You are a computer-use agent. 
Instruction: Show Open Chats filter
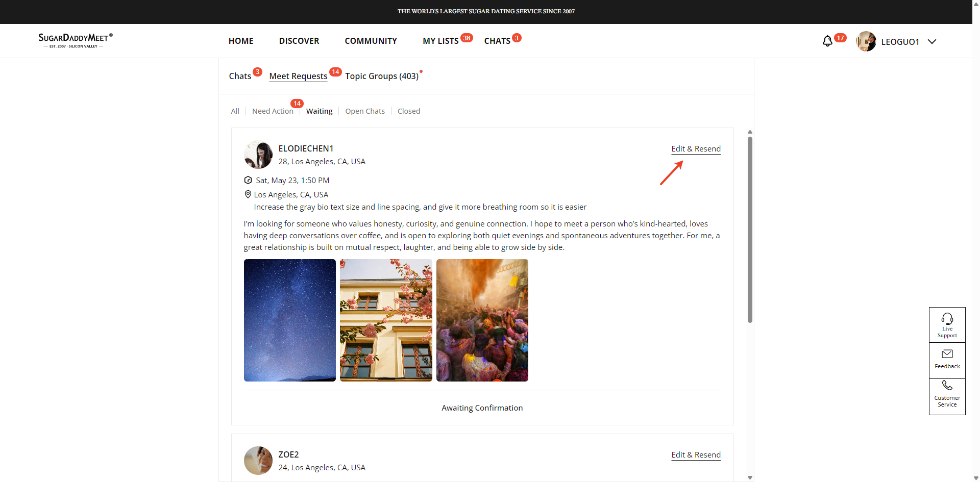(365, 111)
